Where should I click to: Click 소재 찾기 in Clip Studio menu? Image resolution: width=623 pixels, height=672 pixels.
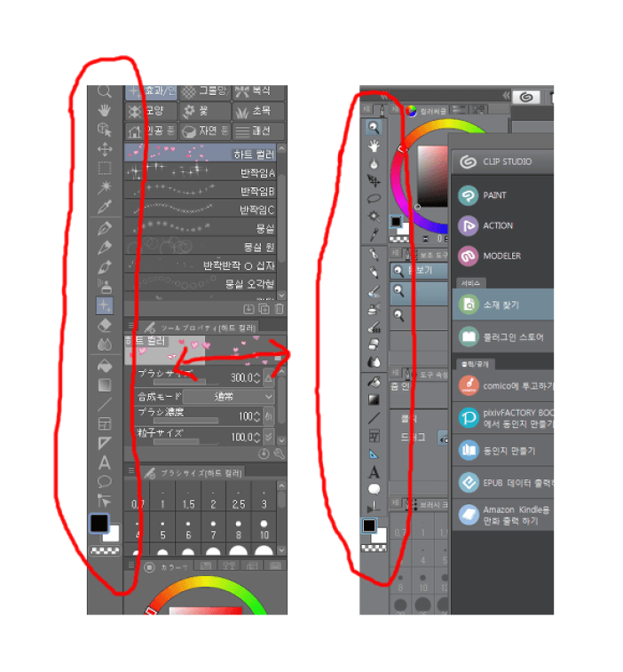(x=503, y=304)
